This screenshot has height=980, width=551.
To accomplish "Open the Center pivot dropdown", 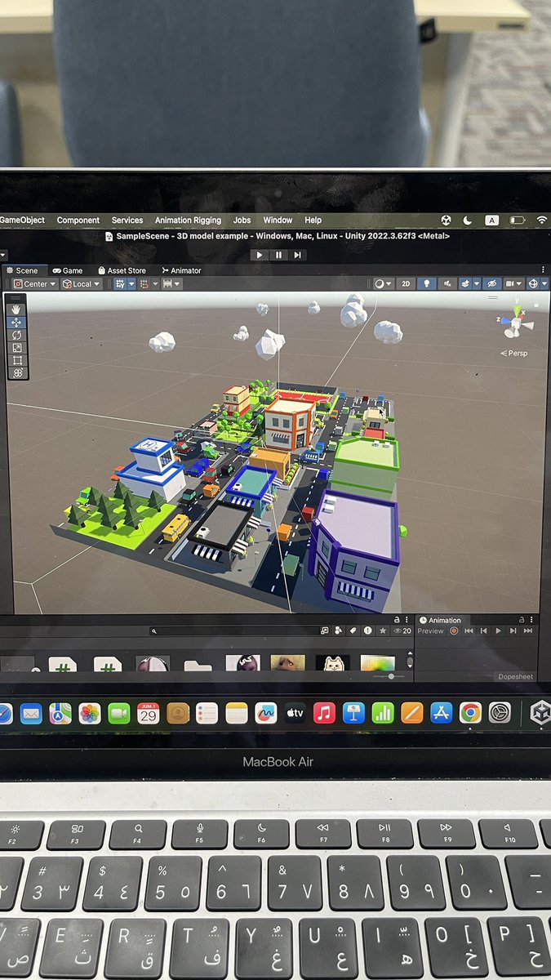I will (x=35, y=283).
